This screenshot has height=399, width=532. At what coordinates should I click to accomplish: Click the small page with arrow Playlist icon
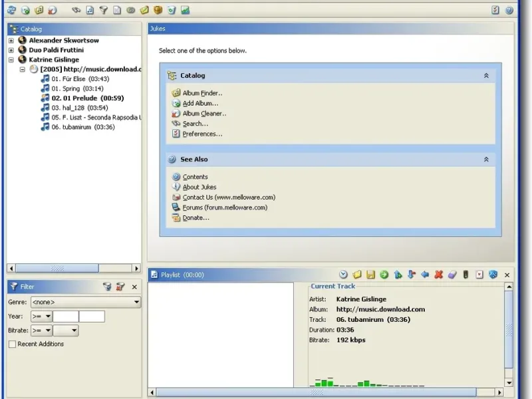[x=479, y=275]
